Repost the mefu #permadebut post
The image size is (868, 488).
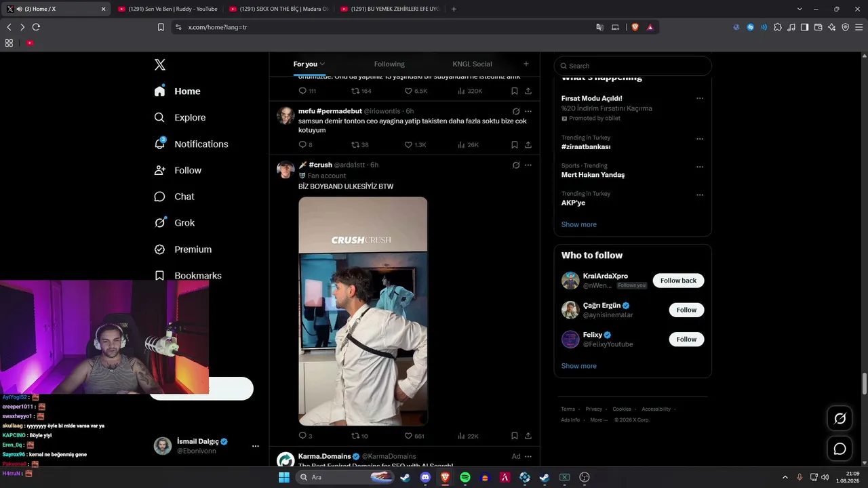[x=355, y=145]
